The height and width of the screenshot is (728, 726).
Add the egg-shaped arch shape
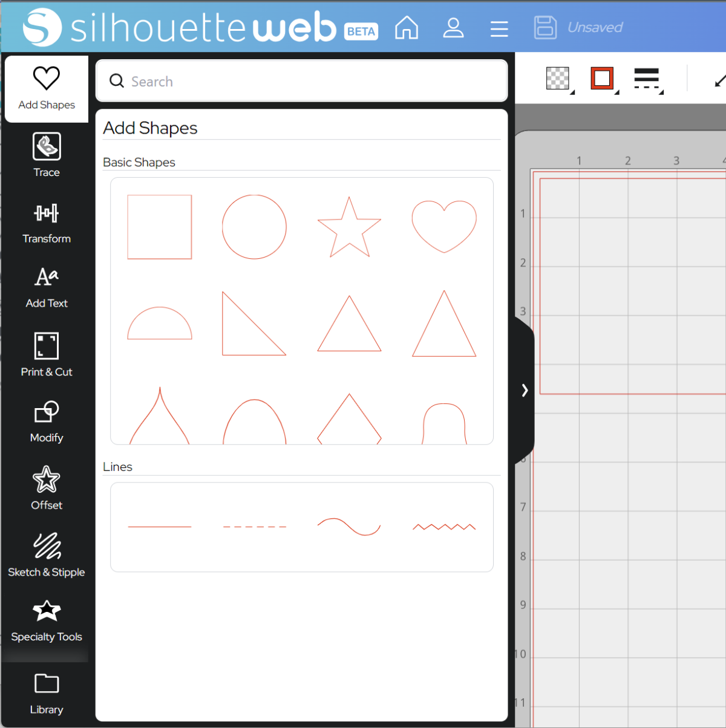(x=254, y=421)
